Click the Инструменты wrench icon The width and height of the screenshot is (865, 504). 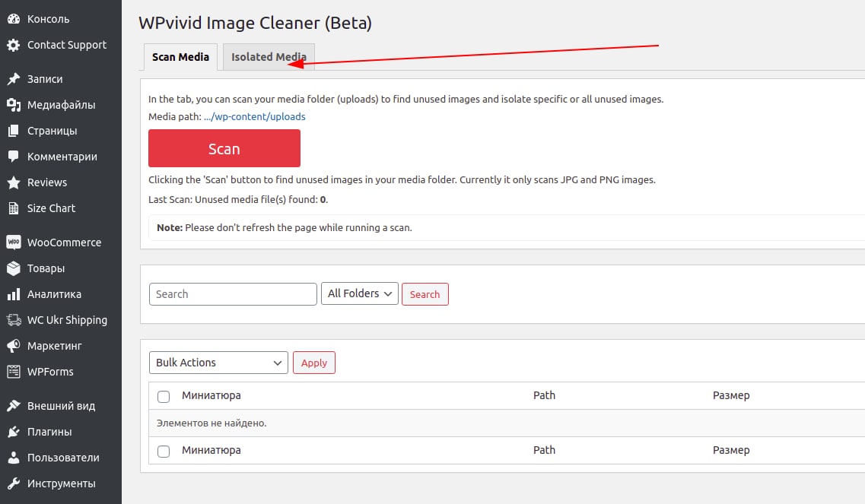point(14,483)
